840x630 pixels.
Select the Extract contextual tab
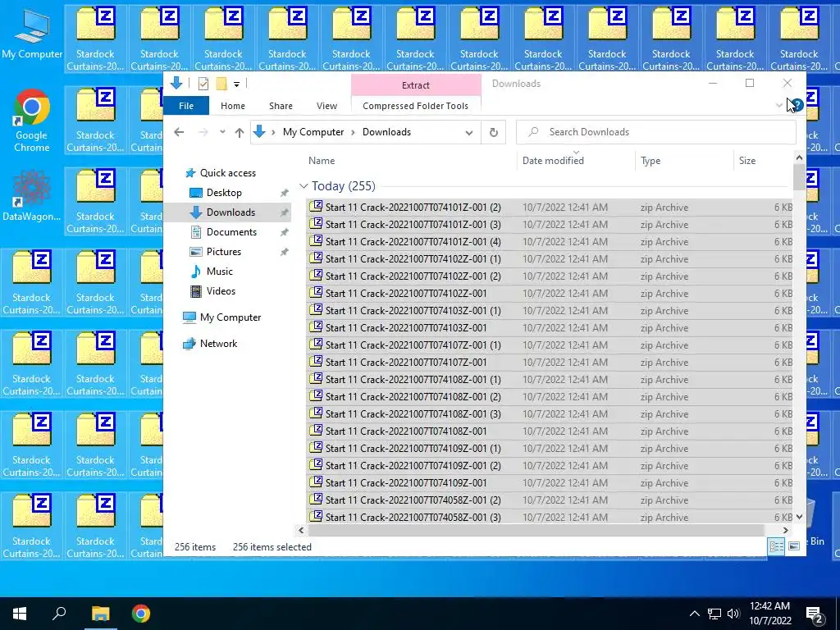click(416, 84)
